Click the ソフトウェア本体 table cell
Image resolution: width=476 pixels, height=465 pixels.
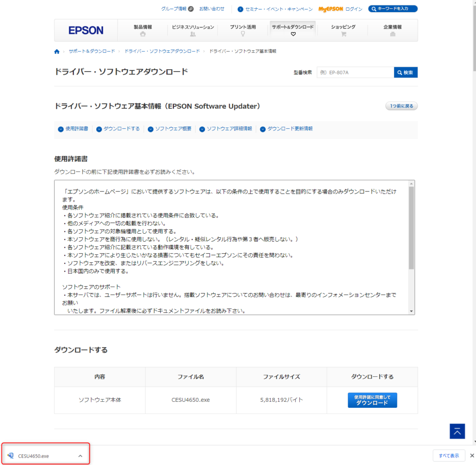tap(99, 400)
